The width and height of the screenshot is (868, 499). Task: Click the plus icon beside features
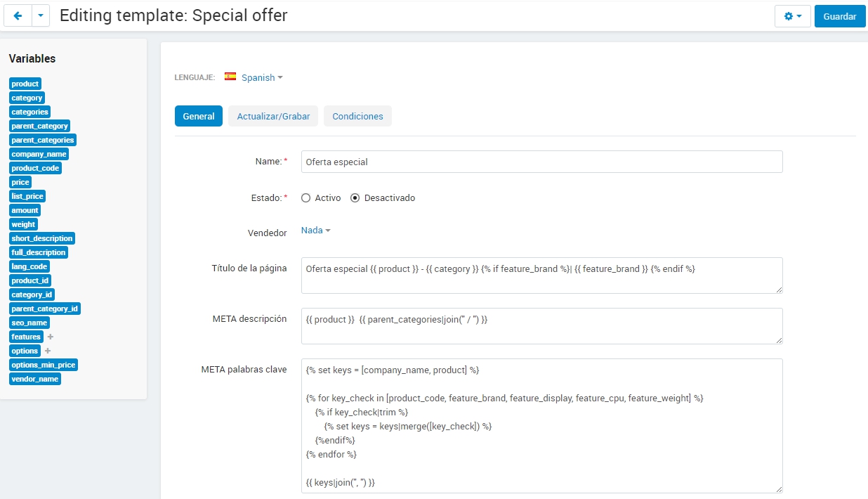tap(51, 337)
